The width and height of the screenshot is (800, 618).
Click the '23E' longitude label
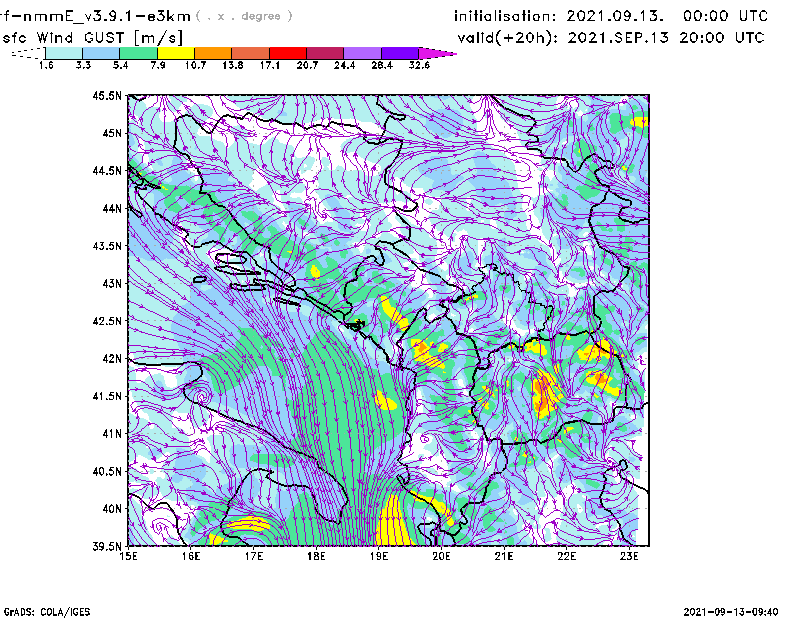(x=629, y=556)
